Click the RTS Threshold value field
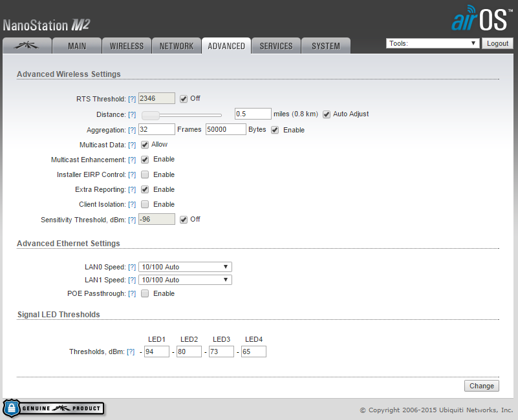518x420 pixels. click(156, 98)
